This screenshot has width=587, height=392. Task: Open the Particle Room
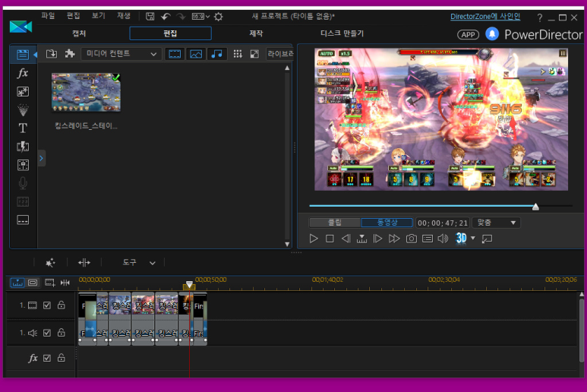(x=23, y=109)
